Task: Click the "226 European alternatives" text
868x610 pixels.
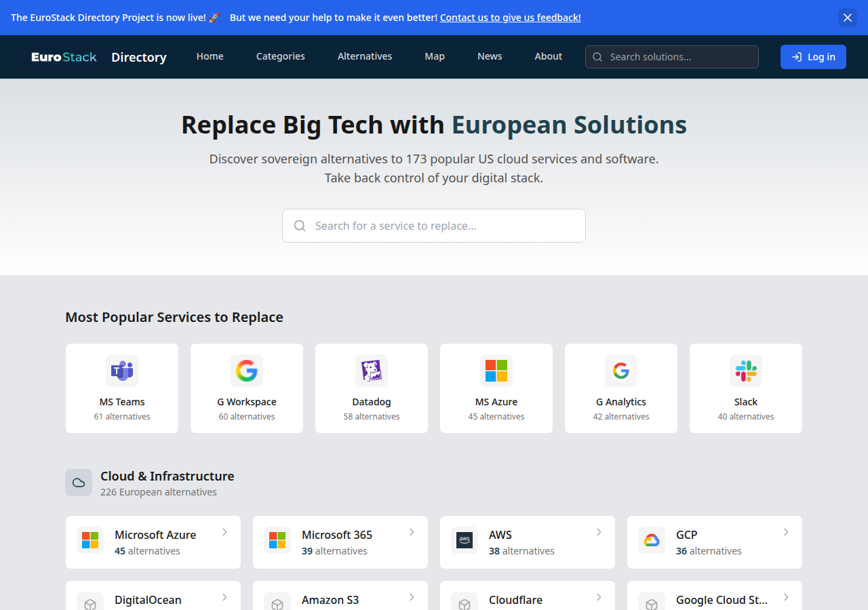Action: pyautogui.click(x=159, y=492)
